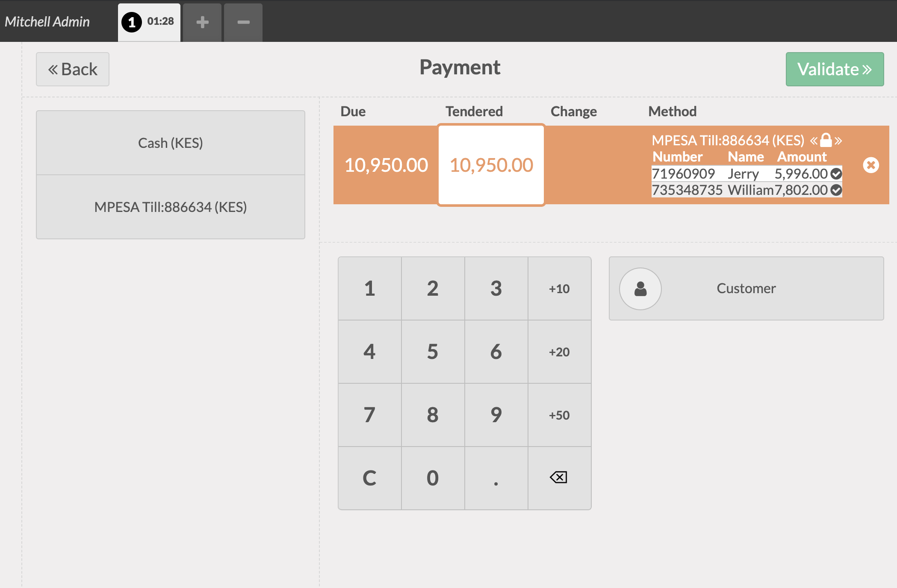
Task: Open the Customer selection button
Action: 746,288
